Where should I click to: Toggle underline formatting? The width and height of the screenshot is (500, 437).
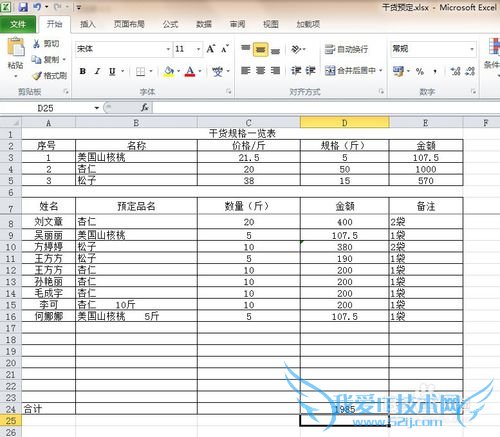coord(112,71)
